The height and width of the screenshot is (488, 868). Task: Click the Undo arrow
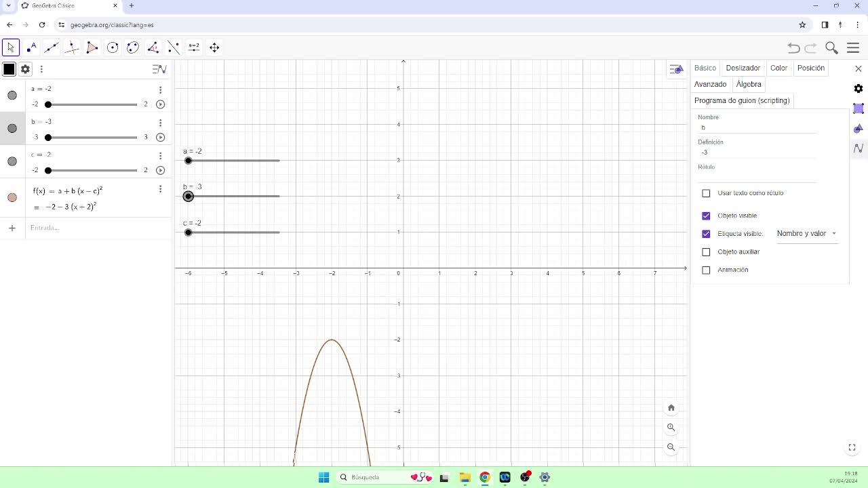coord(794,47)
